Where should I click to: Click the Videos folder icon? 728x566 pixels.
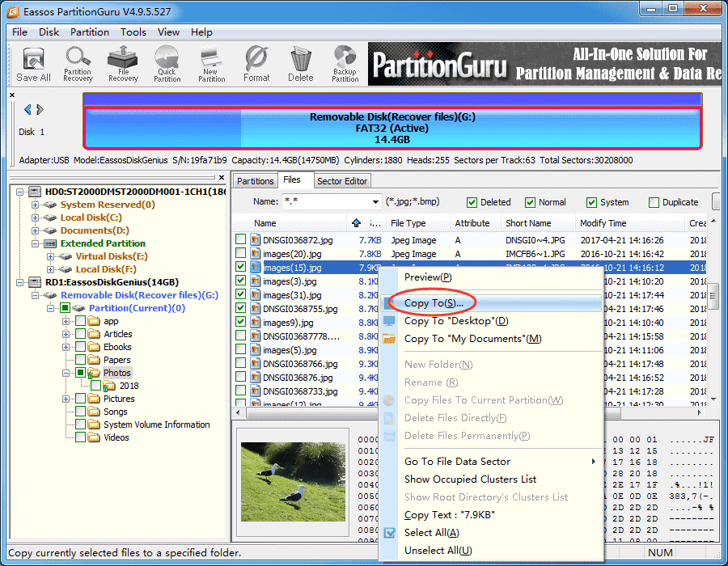tap(95, 437)
